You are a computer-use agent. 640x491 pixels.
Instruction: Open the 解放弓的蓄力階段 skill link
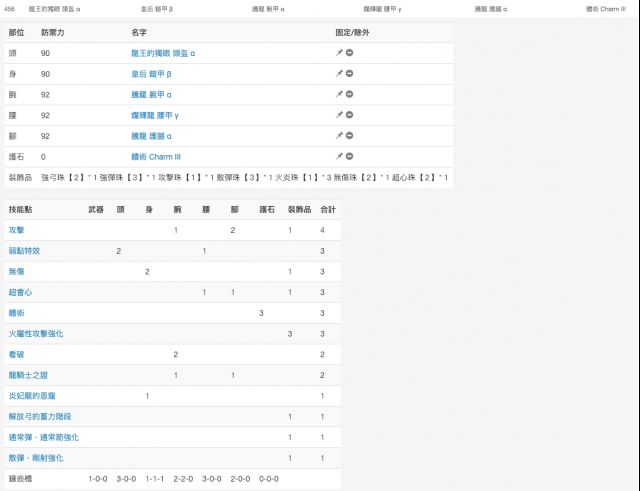[x=40, y=417]
